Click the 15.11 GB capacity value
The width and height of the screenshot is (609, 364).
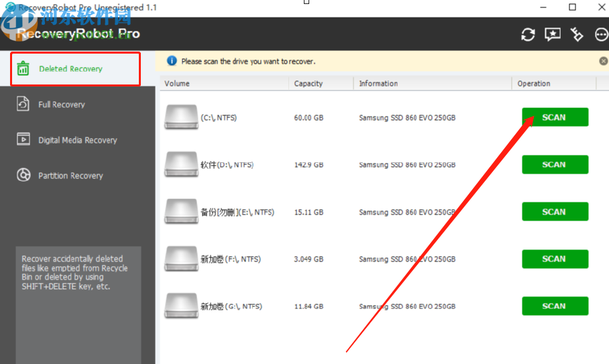coord(309,213)
